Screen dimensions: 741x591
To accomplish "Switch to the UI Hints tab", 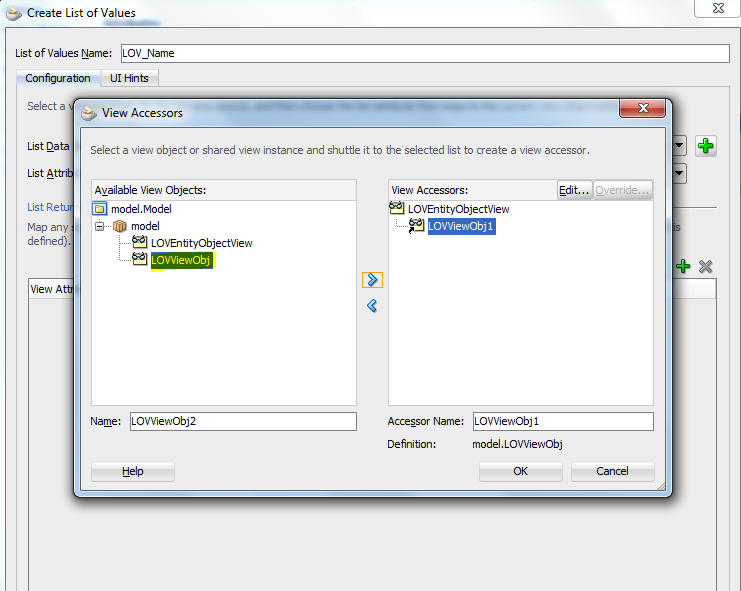I will 129,78.
